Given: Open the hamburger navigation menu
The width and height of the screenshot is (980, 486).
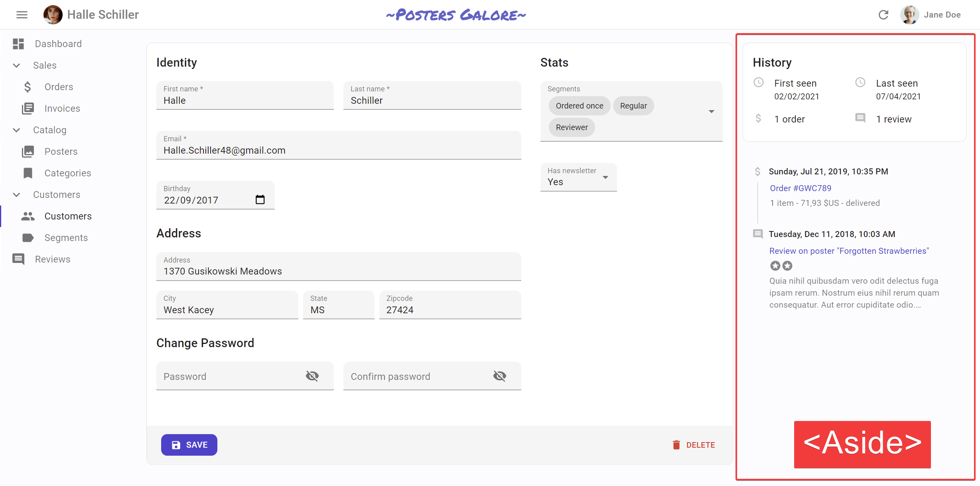Looking at the screenshot, I should pyautogui.click(x=22, y=14).
